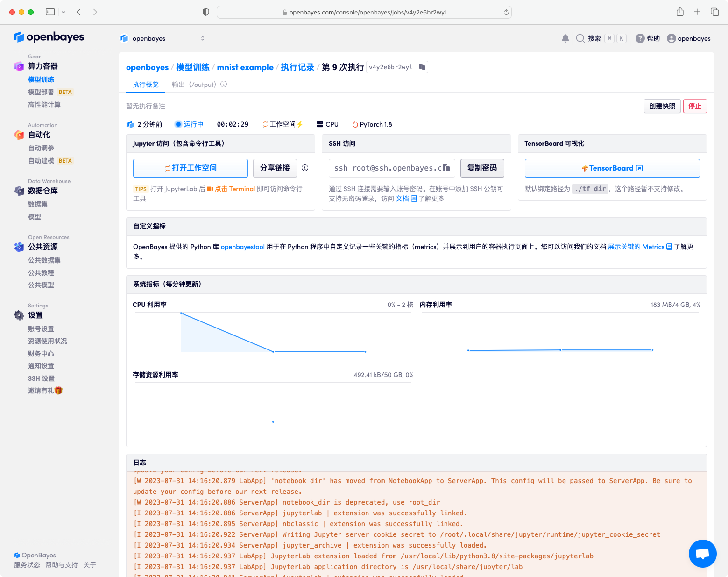Open the TensorBoard visualization button
This screenshot has width=728, height=577.
point(612,168)
